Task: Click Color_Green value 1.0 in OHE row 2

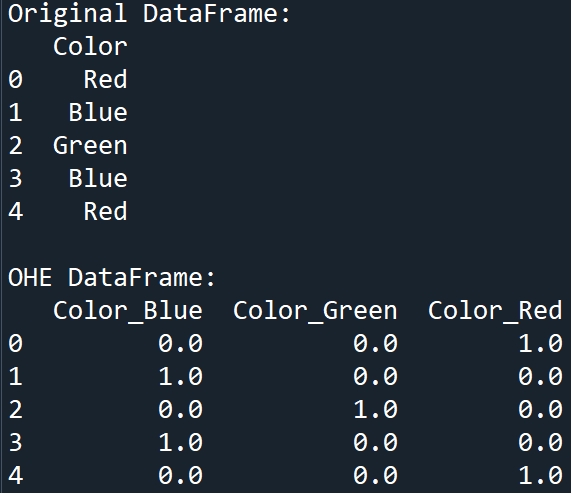Action: pos(375,409)
